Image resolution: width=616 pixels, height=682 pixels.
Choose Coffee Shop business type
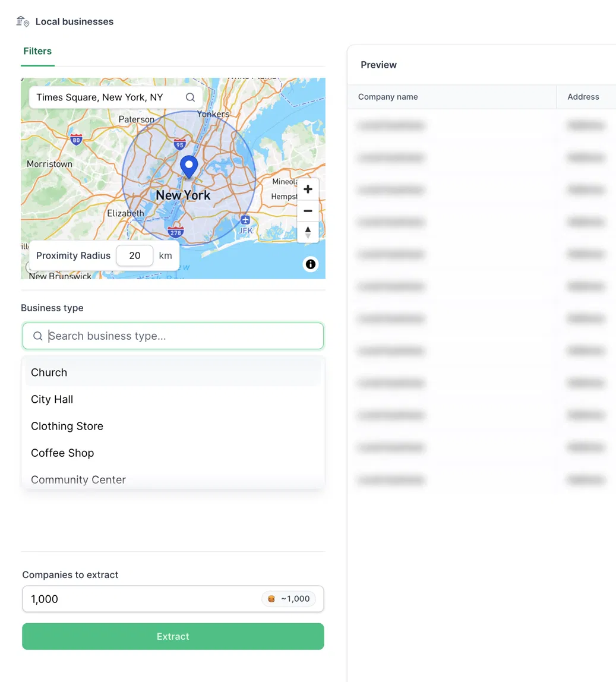pos(173,453)
